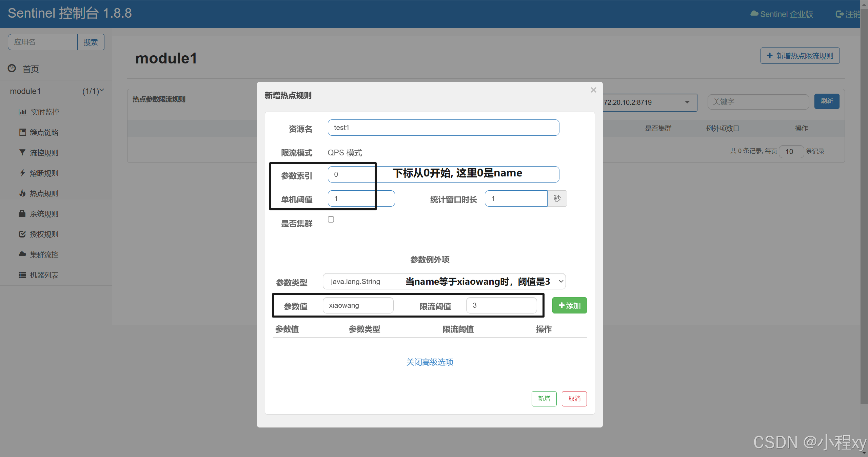Click the 集群流控 cloud icon
This screenshot has height=457, width=868.
tap(22, 254)
